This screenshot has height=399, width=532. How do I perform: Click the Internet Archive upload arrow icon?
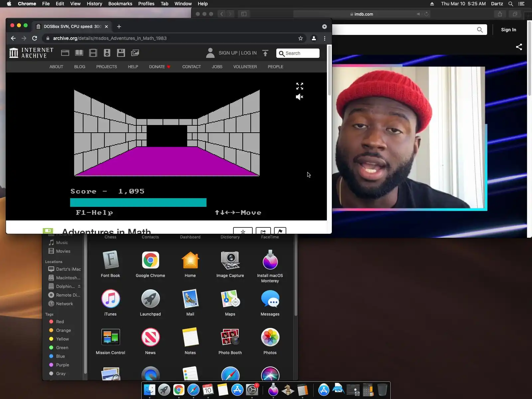pyautogui.click(x=265, y=53)
